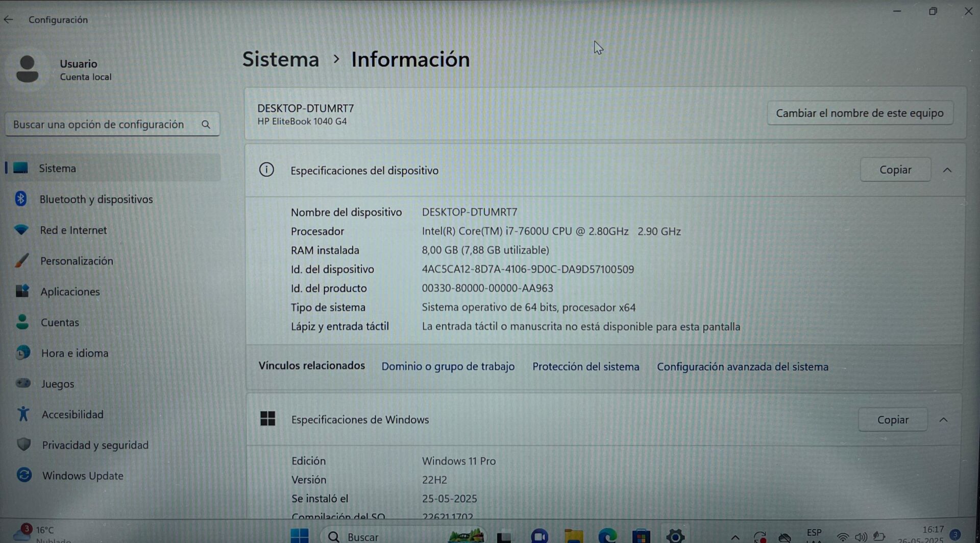This screenshot has width=980, height=543.
Task: Go back with the arrow in Configuración
Action: click(8, 19)
